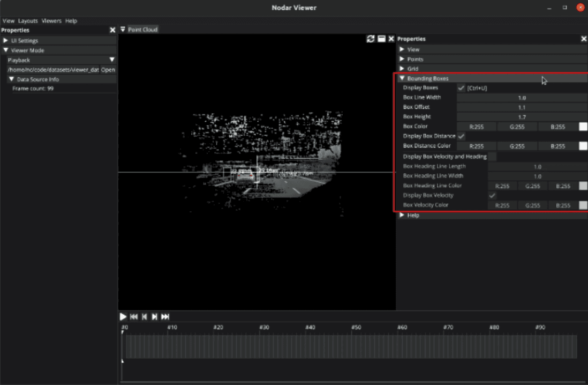Click the Box Line Width value field
Viewport: 588px width, 385px height.
pos(522,98)
